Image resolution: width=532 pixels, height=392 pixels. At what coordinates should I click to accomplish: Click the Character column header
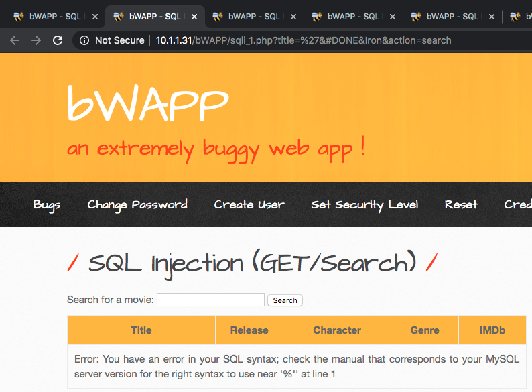click(337, 330)
